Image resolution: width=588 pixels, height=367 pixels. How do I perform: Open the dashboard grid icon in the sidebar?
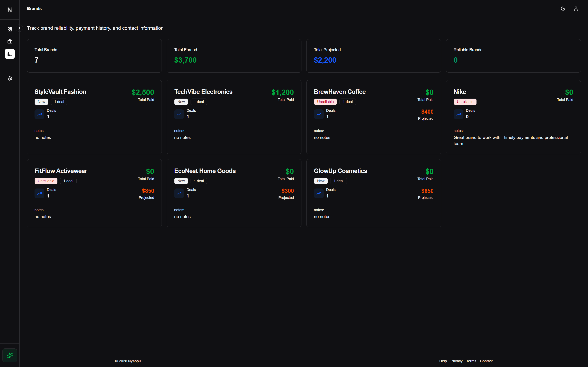coord(10,29)
